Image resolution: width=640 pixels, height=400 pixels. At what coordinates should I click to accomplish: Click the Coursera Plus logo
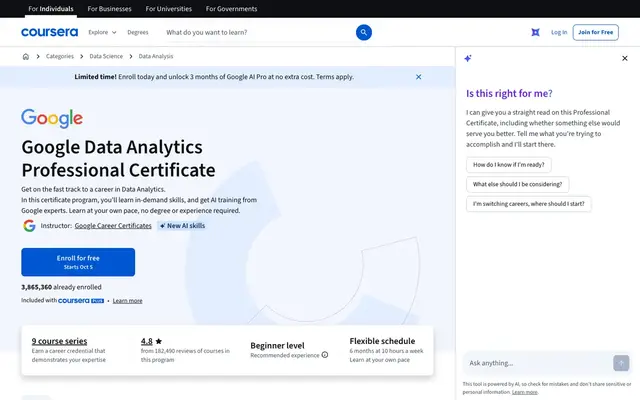(x=81, y=300)
